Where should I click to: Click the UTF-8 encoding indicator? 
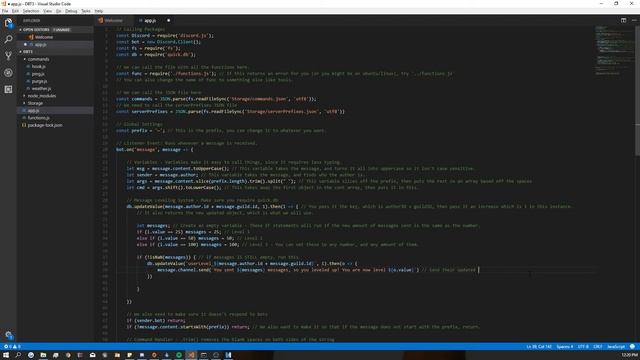[583, 347]
